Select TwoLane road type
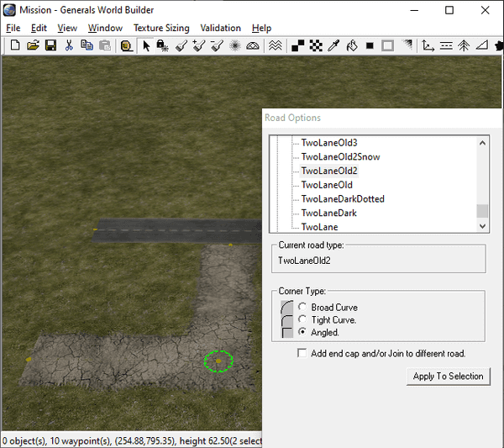The image size is (504, 448). [x=319, y=227]
